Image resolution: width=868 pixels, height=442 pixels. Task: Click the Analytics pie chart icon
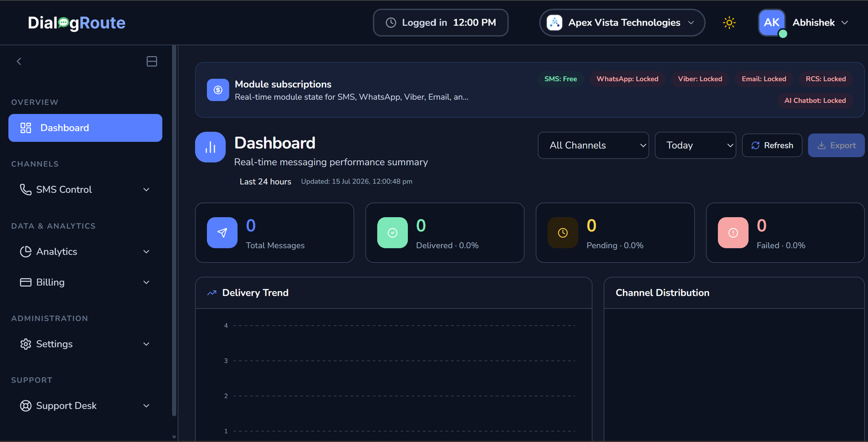[x=25, y=251]
